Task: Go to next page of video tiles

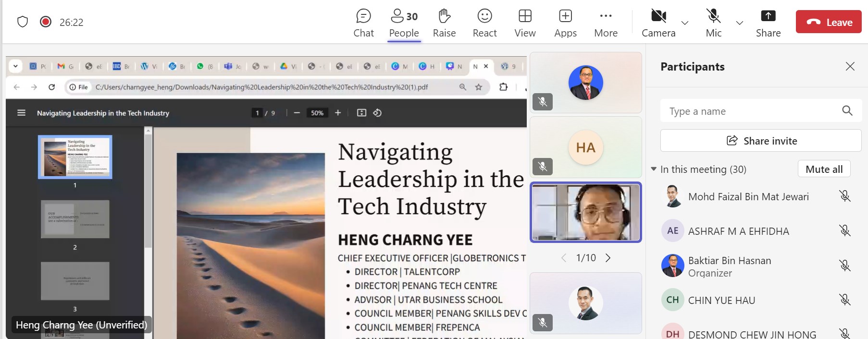Action: [608, 258]
